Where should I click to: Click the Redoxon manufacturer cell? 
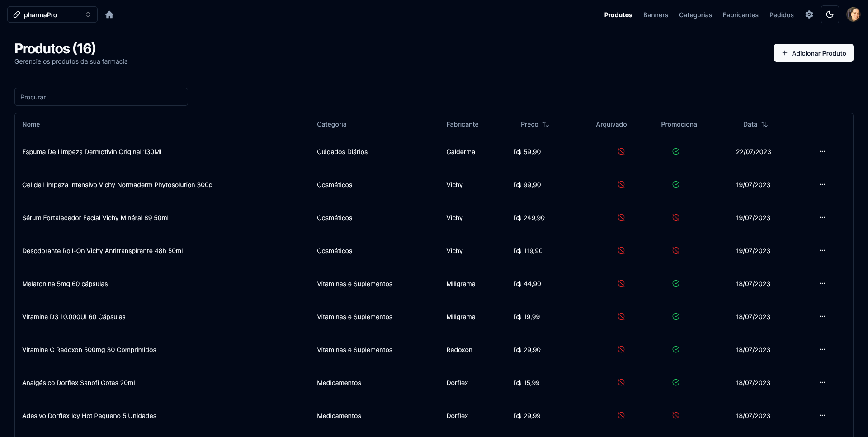[x=459, y=350]
